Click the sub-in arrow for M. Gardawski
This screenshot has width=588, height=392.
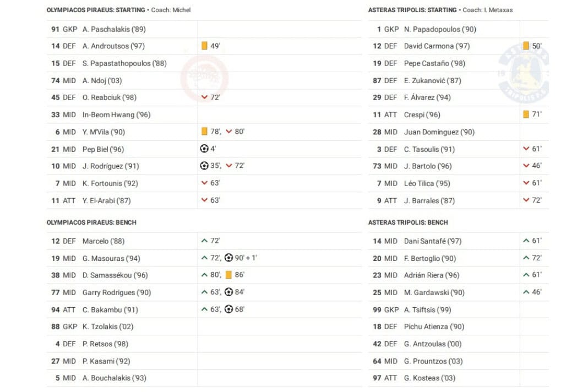click(526, 292)
